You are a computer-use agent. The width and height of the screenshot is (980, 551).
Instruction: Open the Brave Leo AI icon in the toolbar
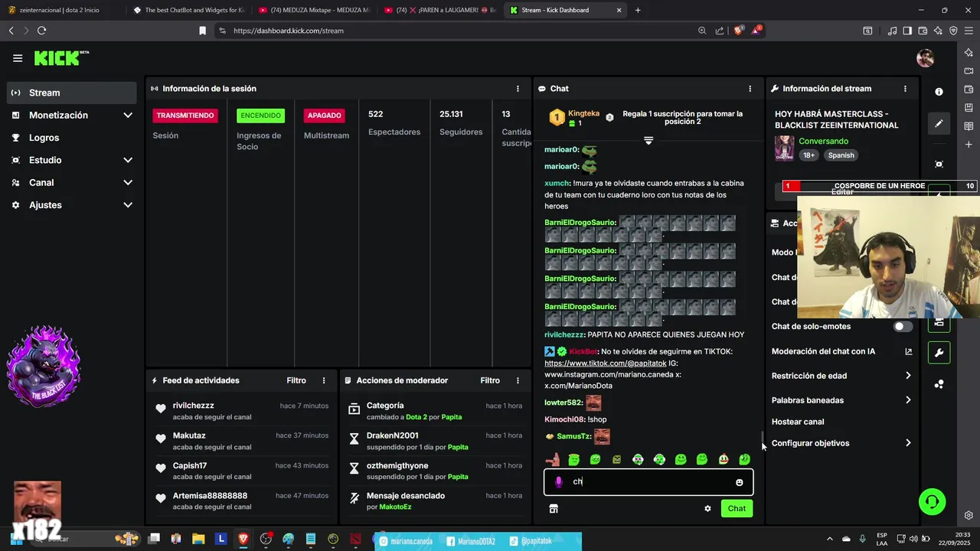pyautogui.click(x=938, y=31)
